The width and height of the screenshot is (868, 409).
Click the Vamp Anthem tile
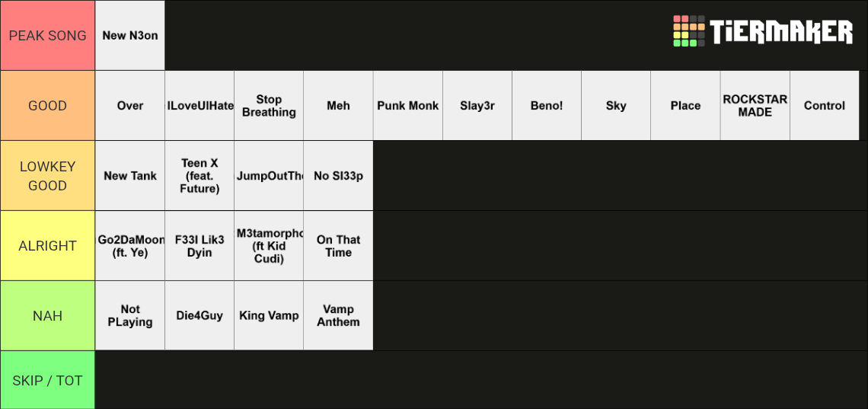coord(338,315)
